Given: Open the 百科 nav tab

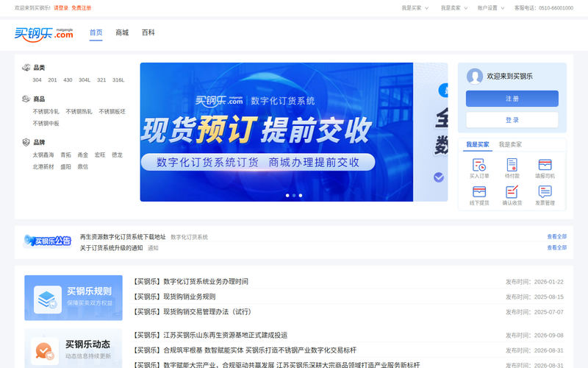Looking at the screenshot, I should pos(148,32).
